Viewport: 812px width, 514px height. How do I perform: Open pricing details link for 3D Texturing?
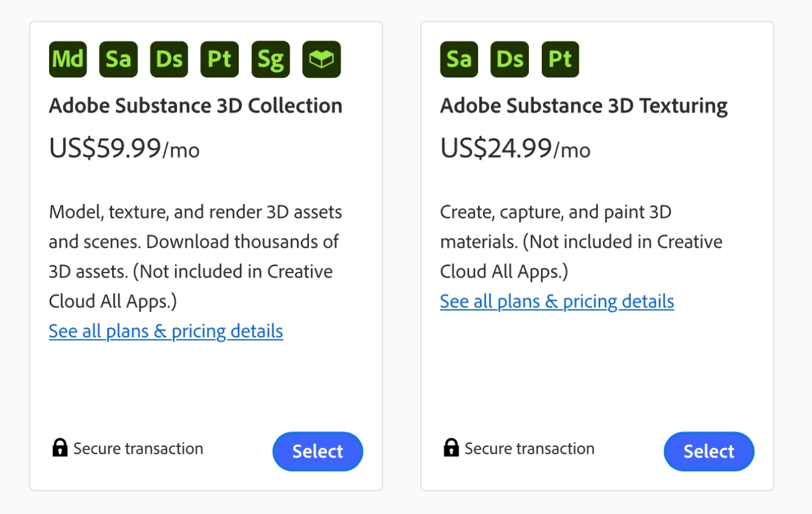click(557, 301)
